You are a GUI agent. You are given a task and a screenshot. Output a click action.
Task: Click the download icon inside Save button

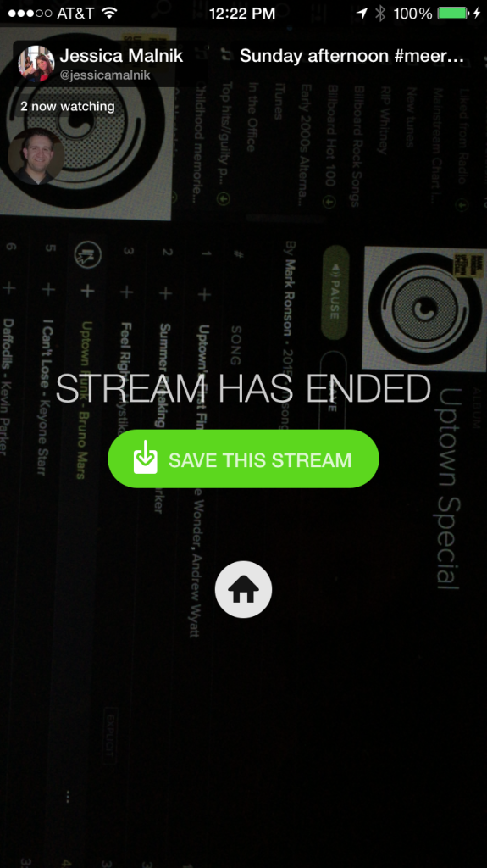146,457
